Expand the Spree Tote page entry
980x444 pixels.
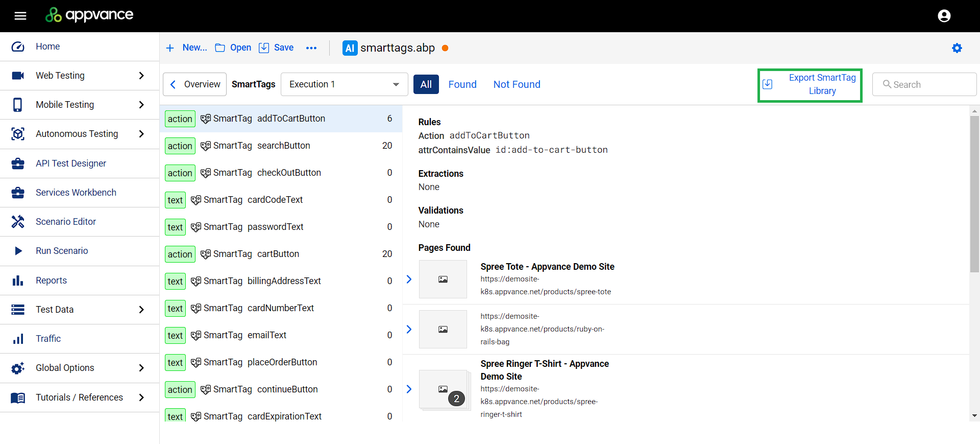tap(409, 279)
